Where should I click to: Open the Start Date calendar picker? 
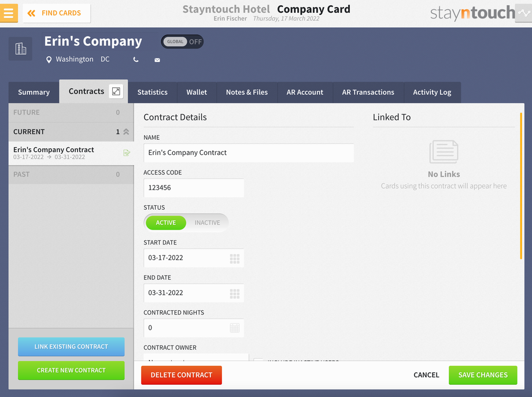point(235,259)
